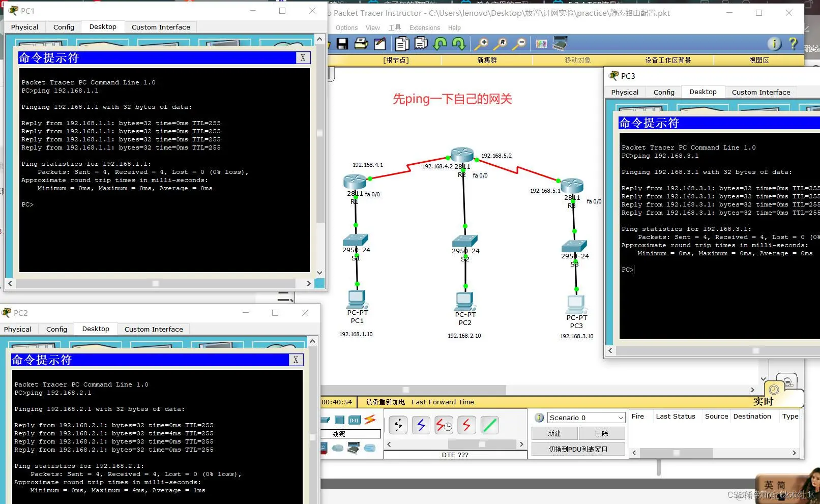The width and height of the screenshot is (820, 504).
Task: Open the Scenario 0 dropdown
Action: (586, 418)
